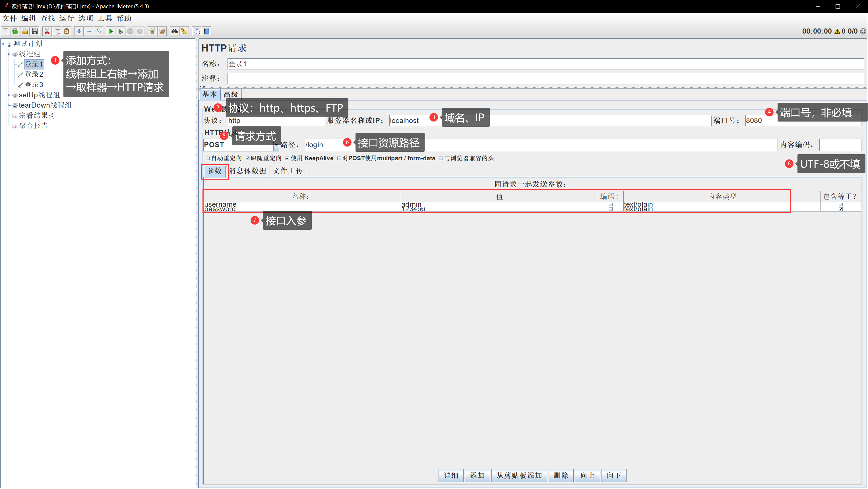Switch to the 消息体数据 tab
Screen dimensions: 868x489
(x=248, y=171)
